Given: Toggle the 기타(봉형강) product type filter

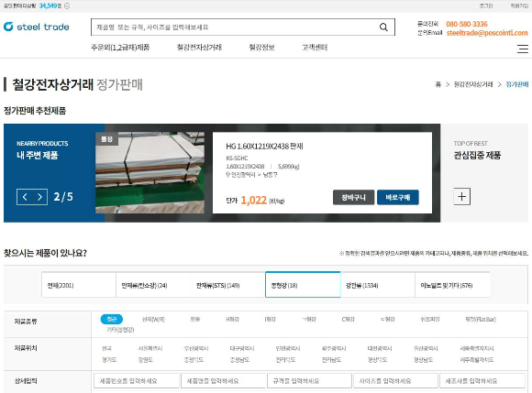Looking at the screenshot, I should [x=120, y=330].
